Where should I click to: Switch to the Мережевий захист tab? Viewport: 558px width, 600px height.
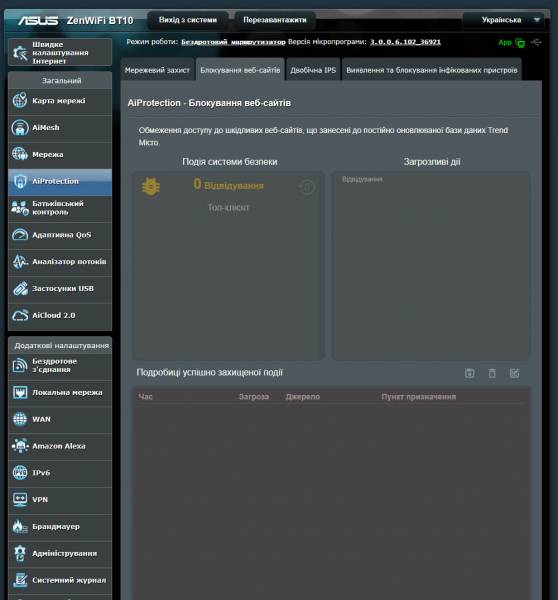[157, 70]
